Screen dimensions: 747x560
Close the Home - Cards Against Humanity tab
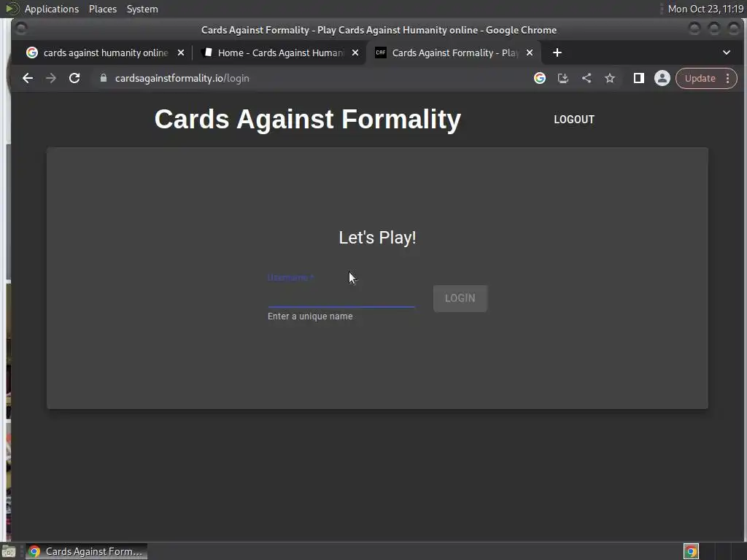355,52
